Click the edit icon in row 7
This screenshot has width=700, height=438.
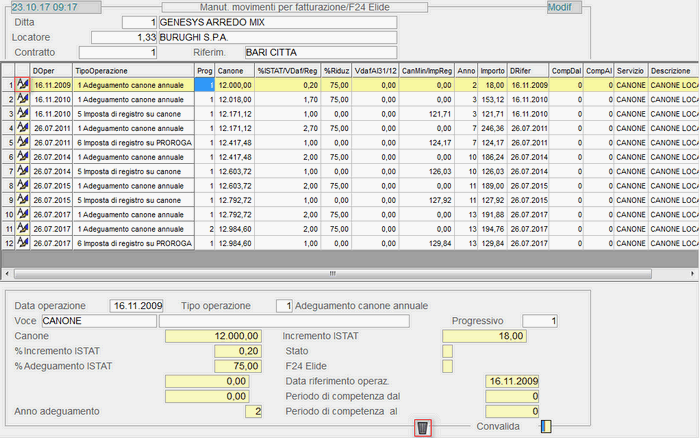tap(22, 171)
